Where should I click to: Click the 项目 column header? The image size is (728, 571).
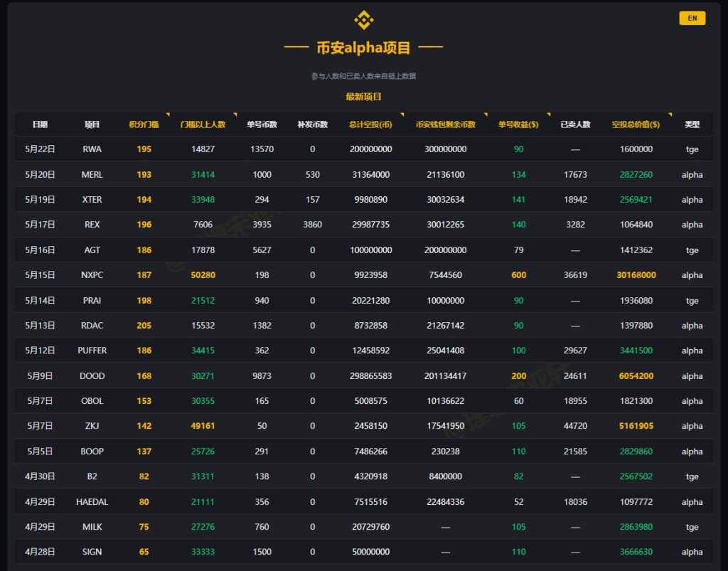click(92, 124)
